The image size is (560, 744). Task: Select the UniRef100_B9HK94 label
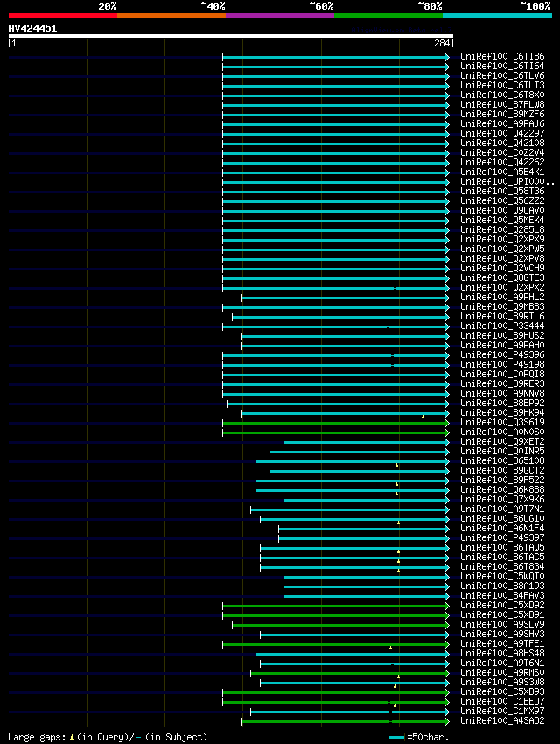point(502,412)
